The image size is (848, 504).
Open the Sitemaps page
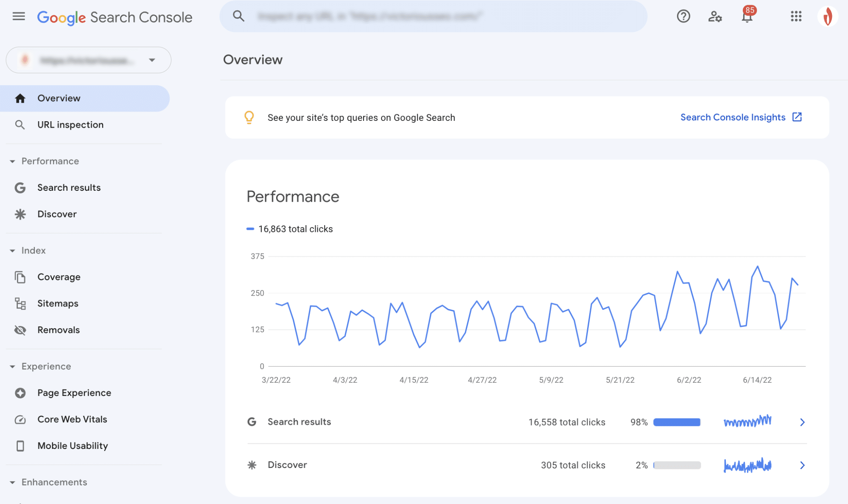click(85, 304)
